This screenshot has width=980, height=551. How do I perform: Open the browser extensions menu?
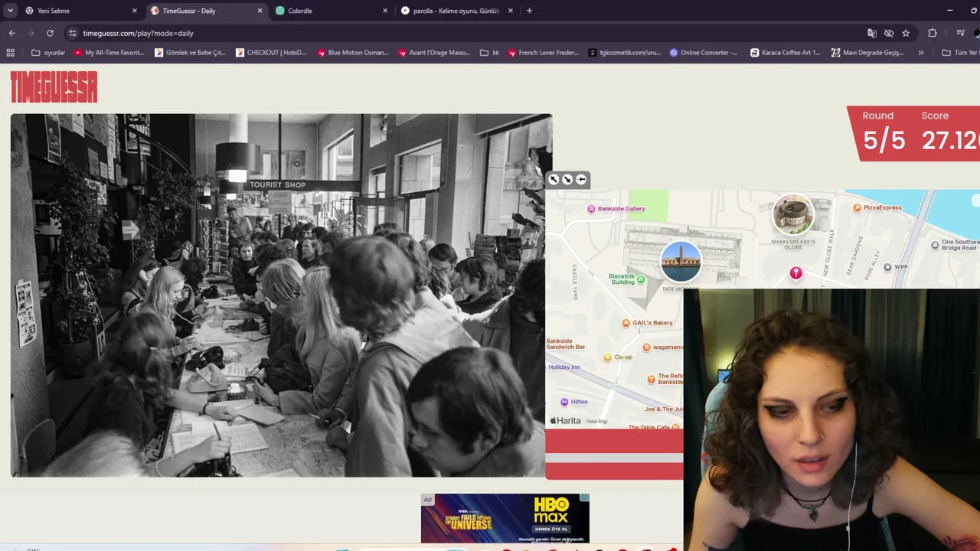click(932, 33)
